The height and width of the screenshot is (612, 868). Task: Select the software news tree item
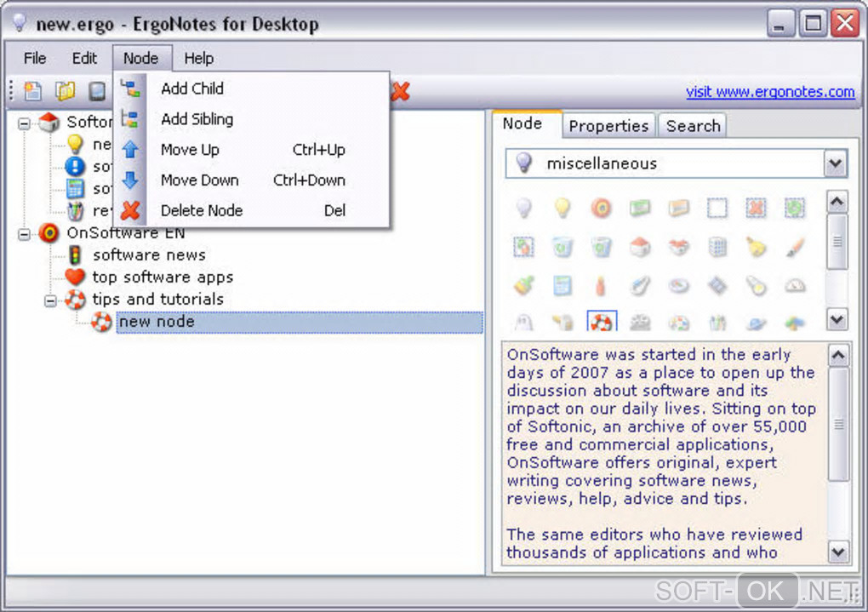149,255
